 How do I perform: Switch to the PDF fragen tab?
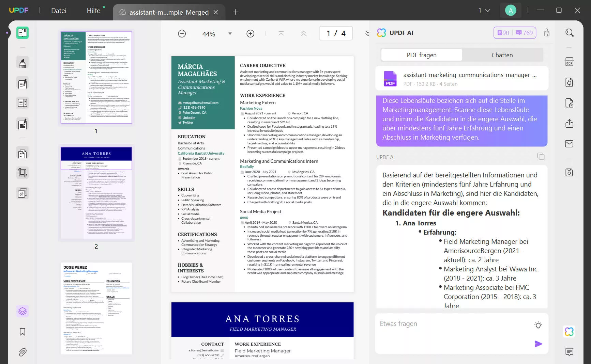click(x=422, y=55)
